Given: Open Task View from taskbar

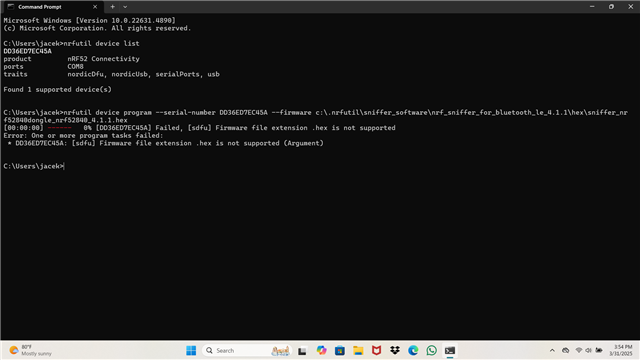Looking at the screenshot, I should [302, 351].
